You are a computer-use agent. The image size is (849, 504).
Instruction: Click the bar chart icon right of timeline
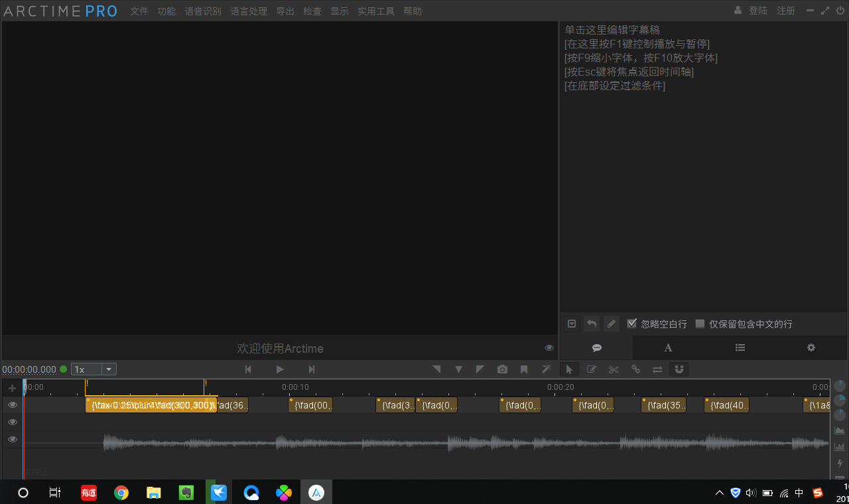pos(840,447)
